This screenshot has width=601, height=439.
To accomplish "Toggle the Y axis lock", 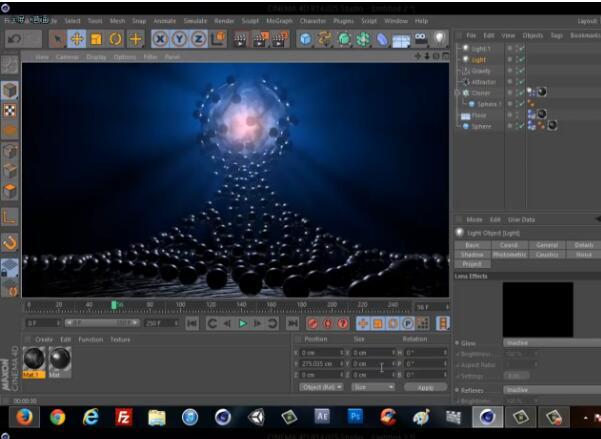I will 179,39.
